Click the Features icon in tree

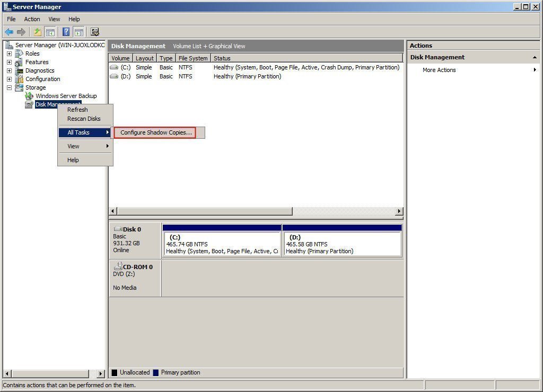[19, 63]
